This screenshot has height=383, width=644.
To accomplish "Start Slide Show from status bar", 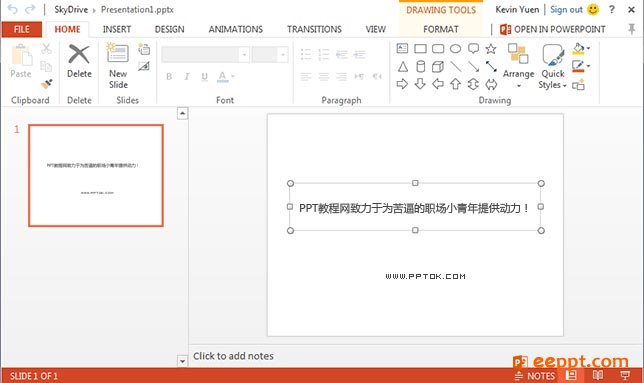I will [x=625, y=375].
